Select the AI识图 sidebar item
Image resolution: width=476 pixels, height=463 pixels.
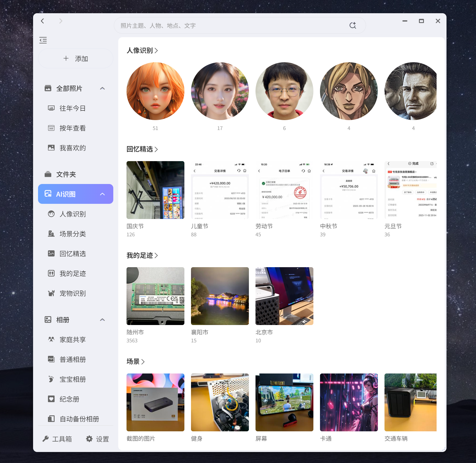tap(76, 194)
